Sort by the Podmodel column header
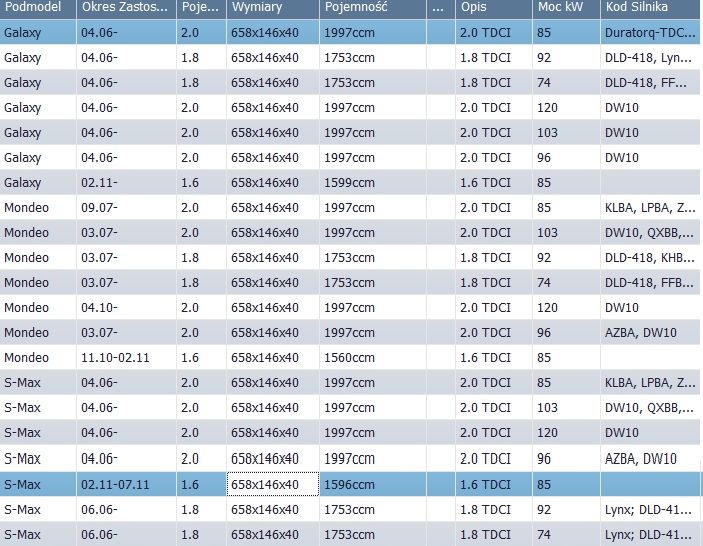Screen dimensions: 703x546 click(38, 8)
